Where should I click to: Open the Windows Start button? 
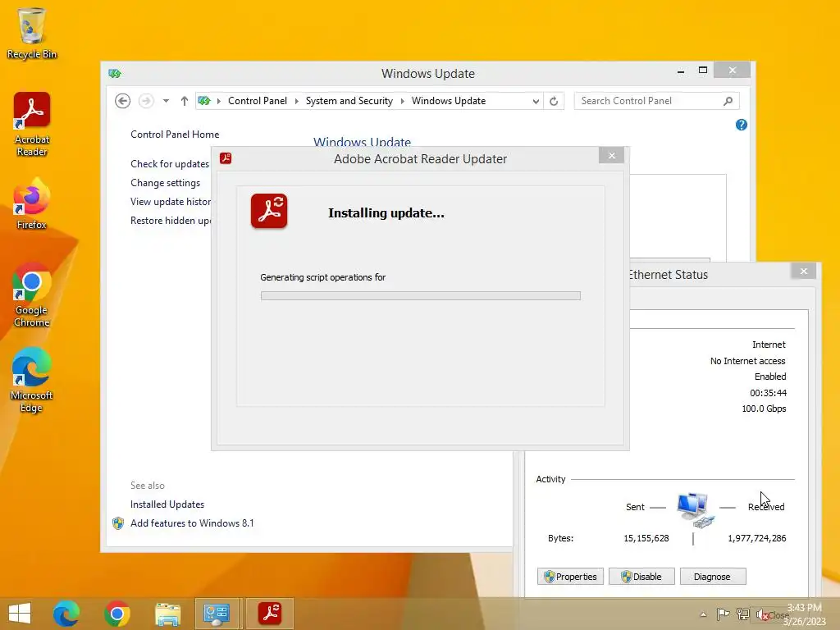(x=20, y=614)
